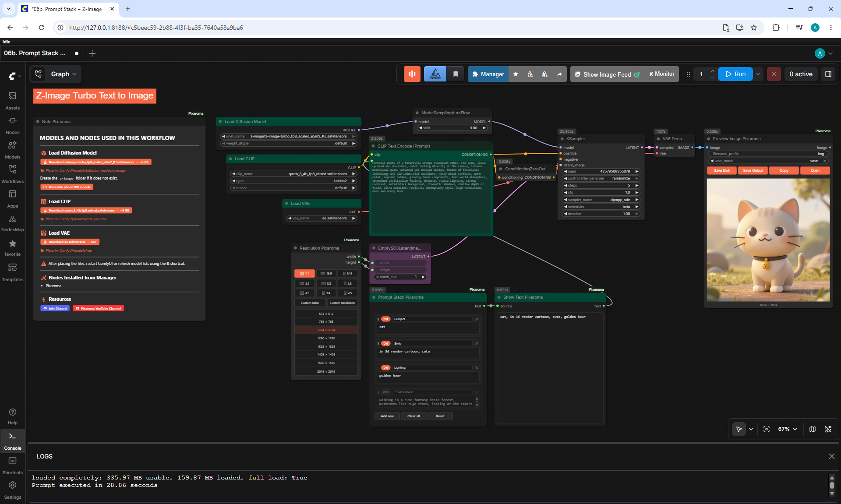Click the Run button
Image resolution: width=841 pixels, height=504 pixels.
[735, 74]
